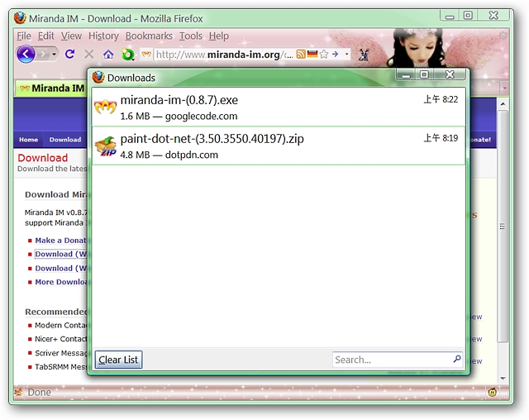The height and width of the screenshot is (420, 529).
Task: Click the page vertical scrollbar thumb
Action: point(503,226)
